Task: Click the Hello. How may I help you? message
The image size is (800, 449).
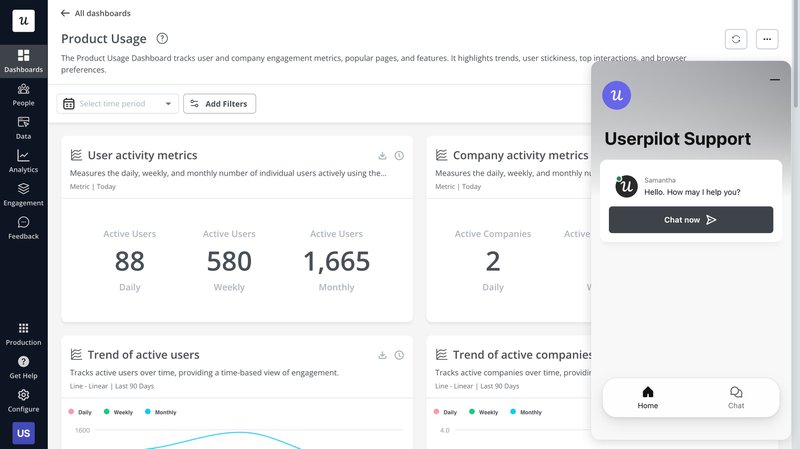Action: coord(692,192)
